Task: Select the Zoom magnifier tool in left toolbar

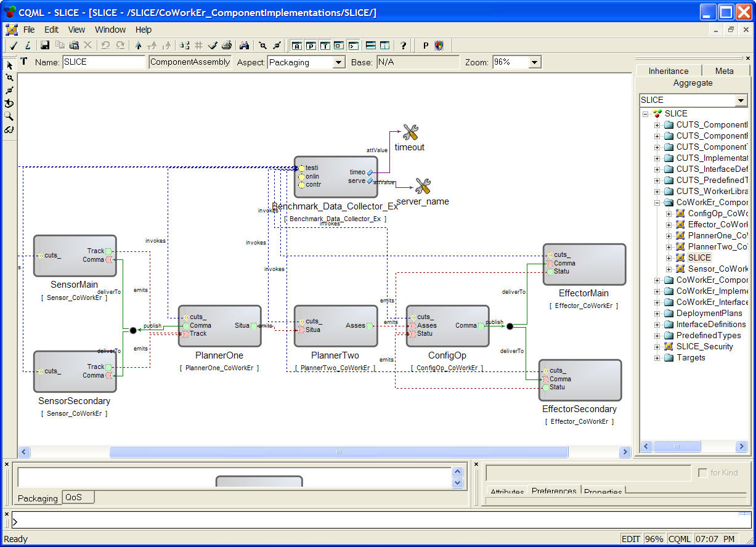Action: click(x=9, y=116)
